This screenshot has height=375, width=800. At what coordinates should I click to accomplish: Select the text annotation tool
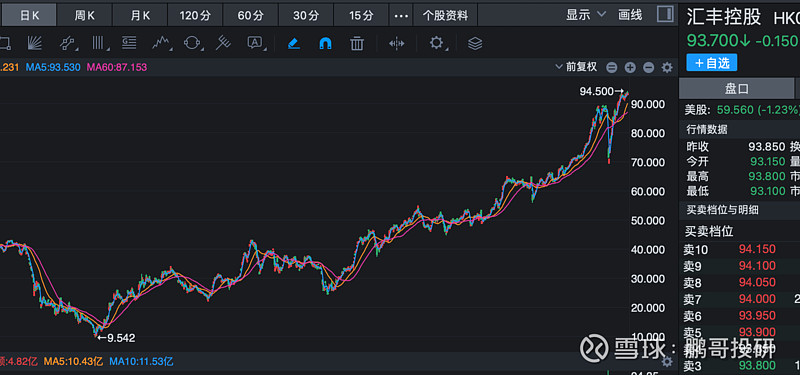(x=255, y=43)
